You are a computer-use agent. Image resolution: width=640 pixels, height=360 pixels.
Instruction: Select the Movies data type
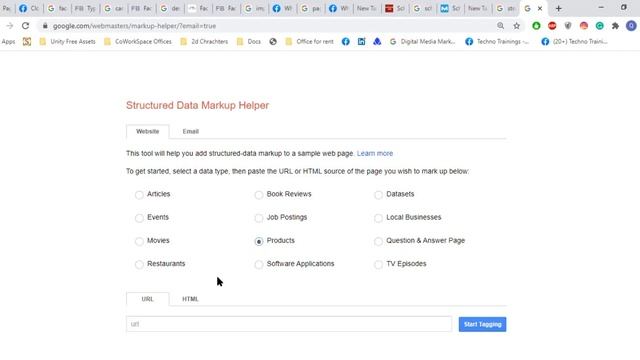pos(139,241)
